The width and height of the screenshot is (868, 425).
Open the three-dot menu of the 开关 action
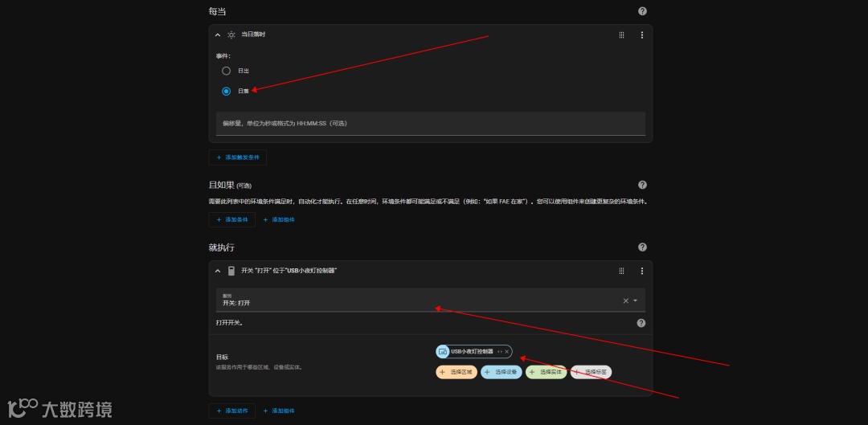tap(642, 272)
